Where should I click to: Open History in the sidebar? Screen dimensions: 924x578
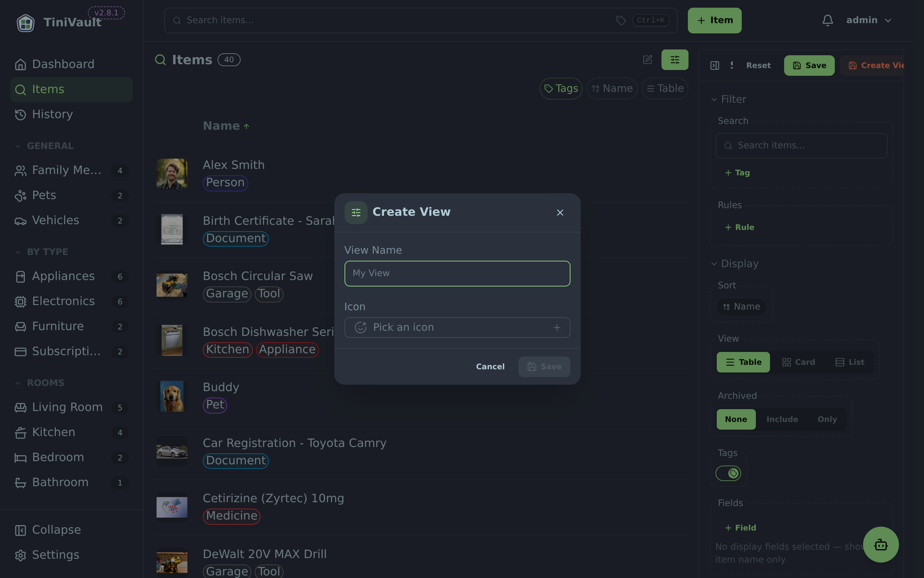pyautogui.click(x=72, y=114)
